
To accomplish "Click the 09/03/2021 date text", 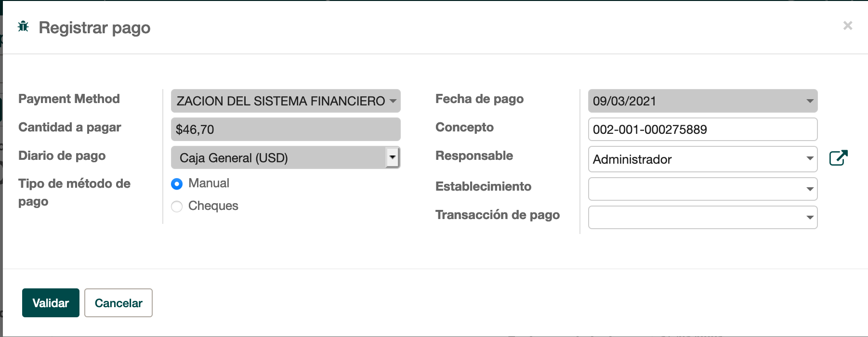I will (x=624, y=101).
